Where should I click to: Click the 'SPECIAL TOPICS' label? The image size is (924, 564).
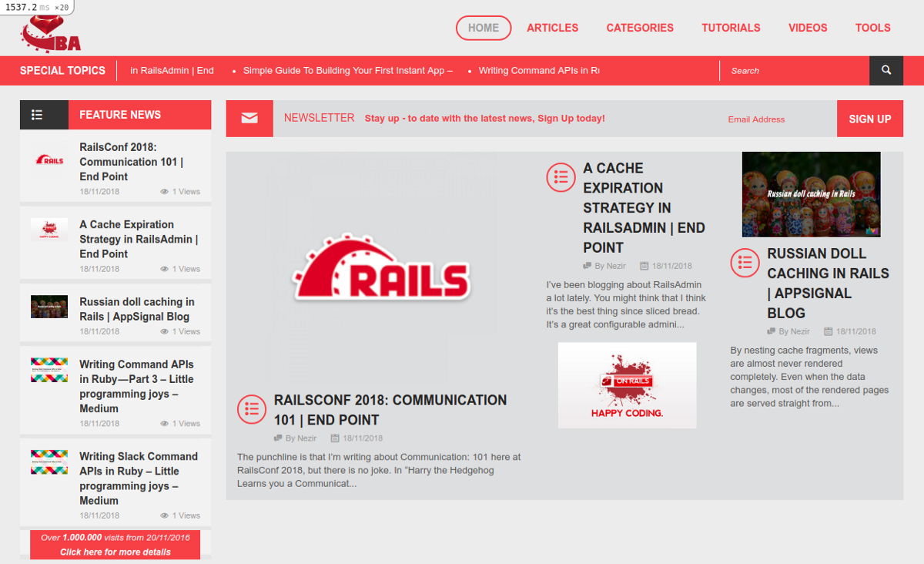62,70
